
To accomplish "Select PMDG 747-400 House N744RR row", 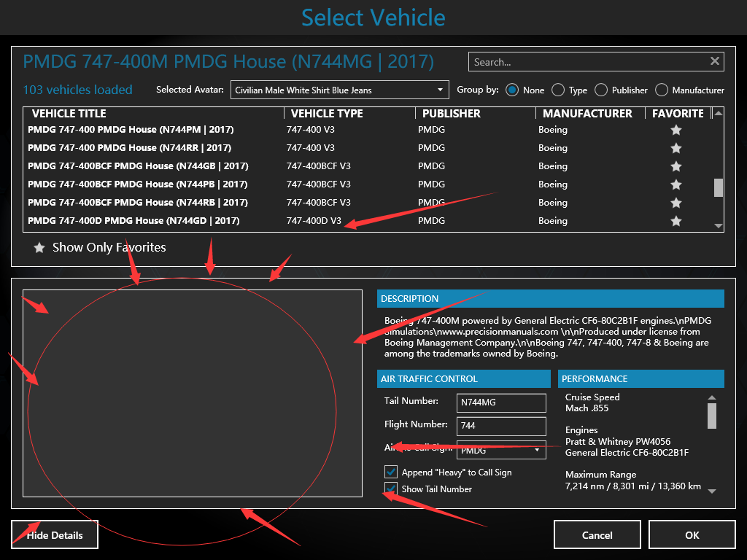I will [368, 147].
